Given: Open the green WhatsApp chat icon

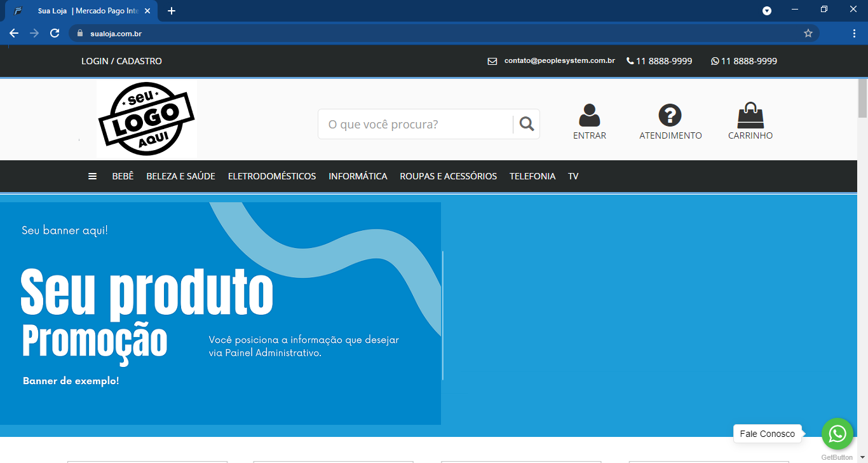Looking at the screenshot, I should point(837,433).
